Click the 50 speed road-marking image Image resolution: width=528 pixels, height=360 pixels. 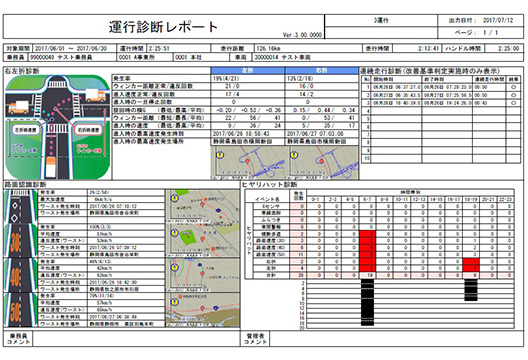coord(21,310)
